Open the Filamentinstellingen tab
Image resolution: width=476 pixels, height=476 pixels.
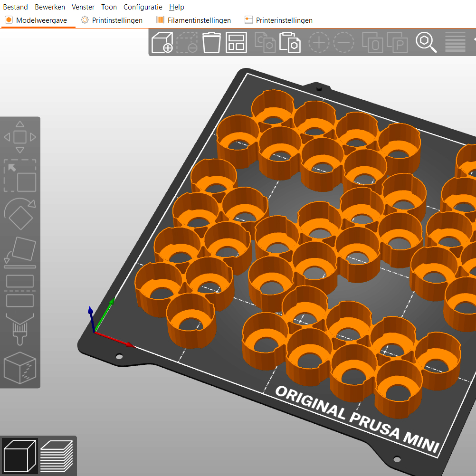pyautogui.click(x=193, y=20)
